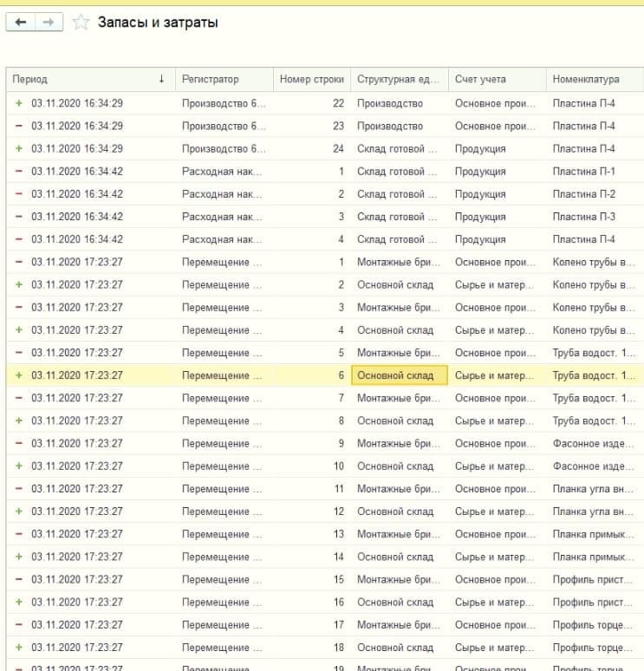Click minus icon in Пластина П-2 row
644x671 pixels.
point(19,194)
